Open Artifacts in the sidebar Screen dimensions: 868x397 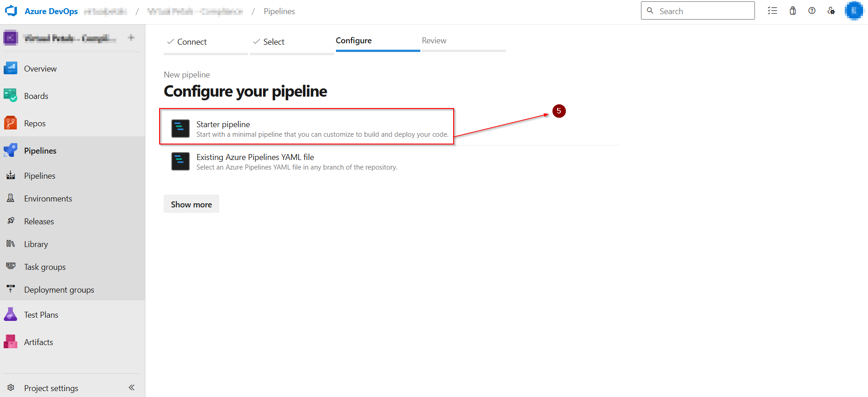(x=72, y=342)
